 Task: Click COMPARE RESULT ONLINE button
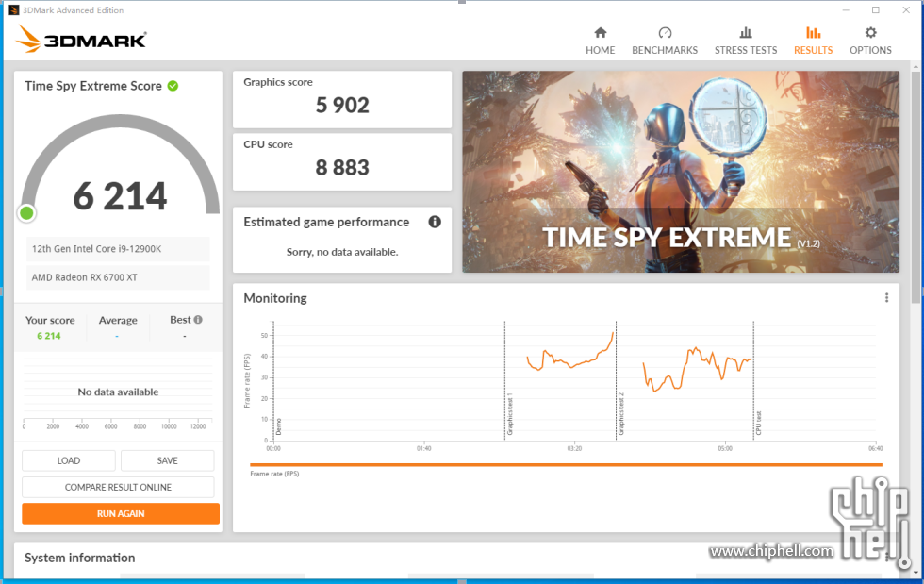[x=118, y=487]
